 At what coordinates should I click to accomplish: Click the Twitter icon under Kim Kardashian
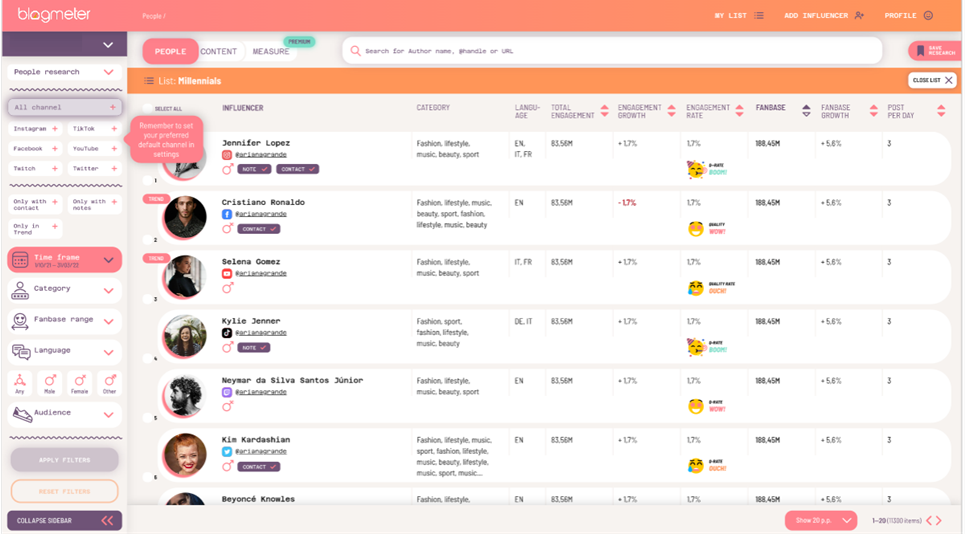click(226, 452)
